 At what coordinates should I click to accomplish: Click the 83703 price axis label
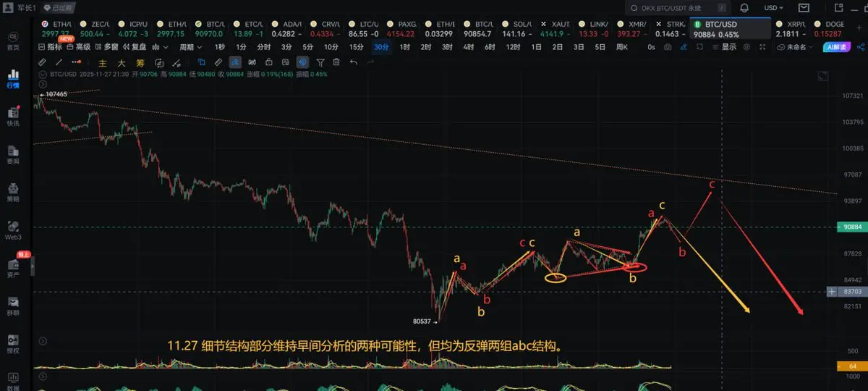click(853, 292)
